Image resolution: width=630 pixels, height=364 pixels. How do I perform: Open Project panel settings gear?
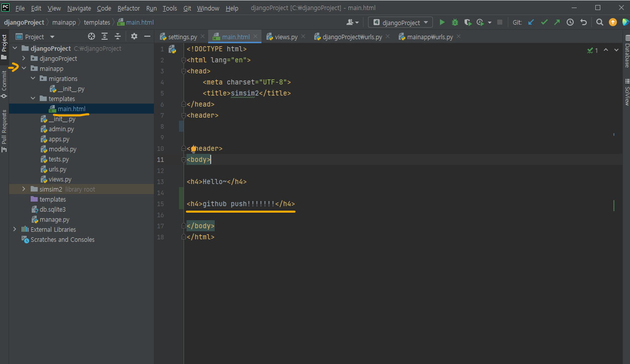pos(134,37)
